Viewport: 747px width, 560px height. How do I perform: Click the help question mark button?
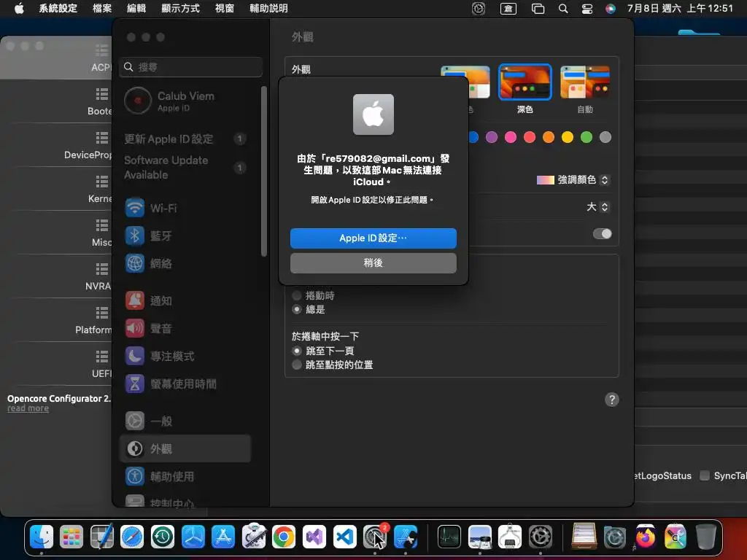point(612,400)
